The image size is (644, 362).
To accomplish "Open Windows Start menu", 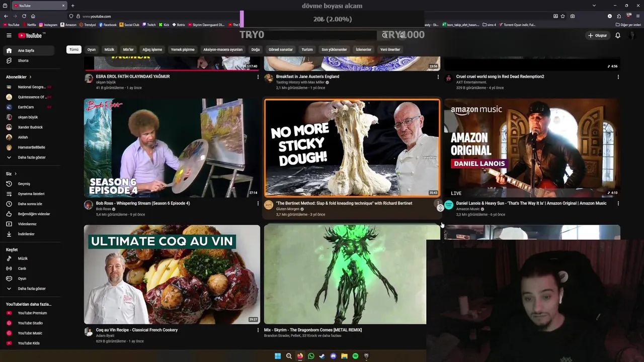I will coord(278,356).
